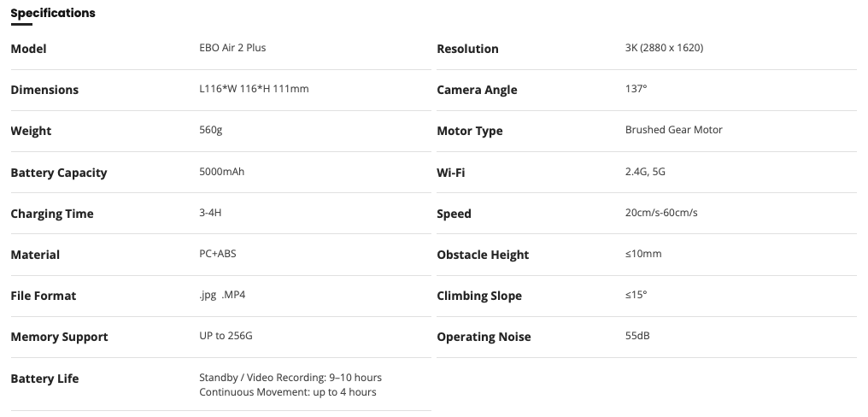Click the File Format label
Image resolution: width=868 pixels, height=417 pixels.
44,296
